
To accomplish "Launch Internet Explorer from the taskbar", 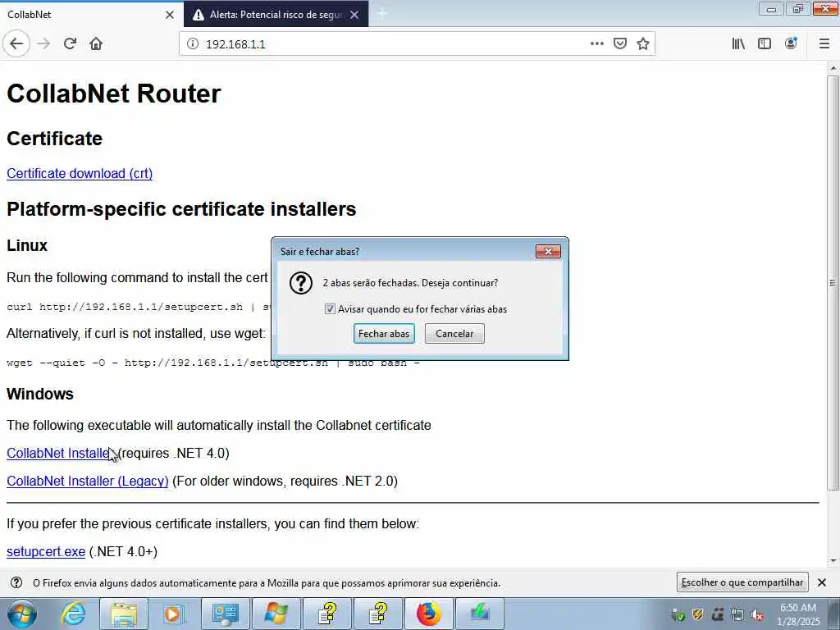I will pos(73,614).
